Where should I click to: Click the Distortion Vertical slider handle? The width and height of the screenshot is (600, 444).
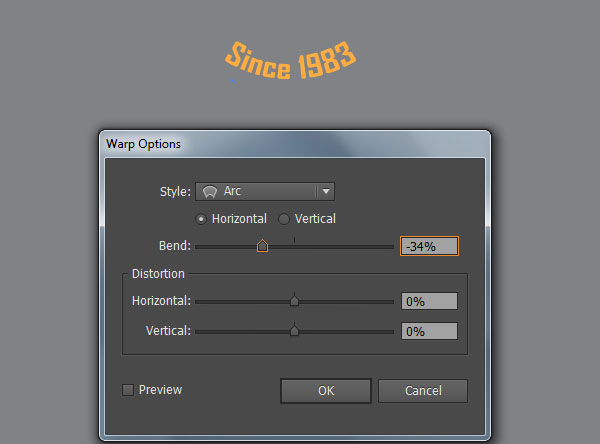(x=294, y=330)
